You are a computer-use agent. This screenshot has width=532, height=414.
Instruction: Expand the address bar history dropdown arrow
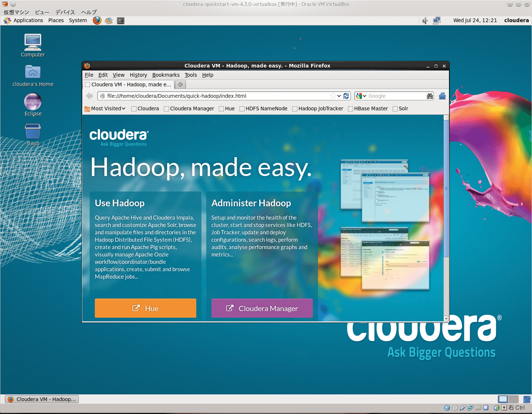coord(339,96)
